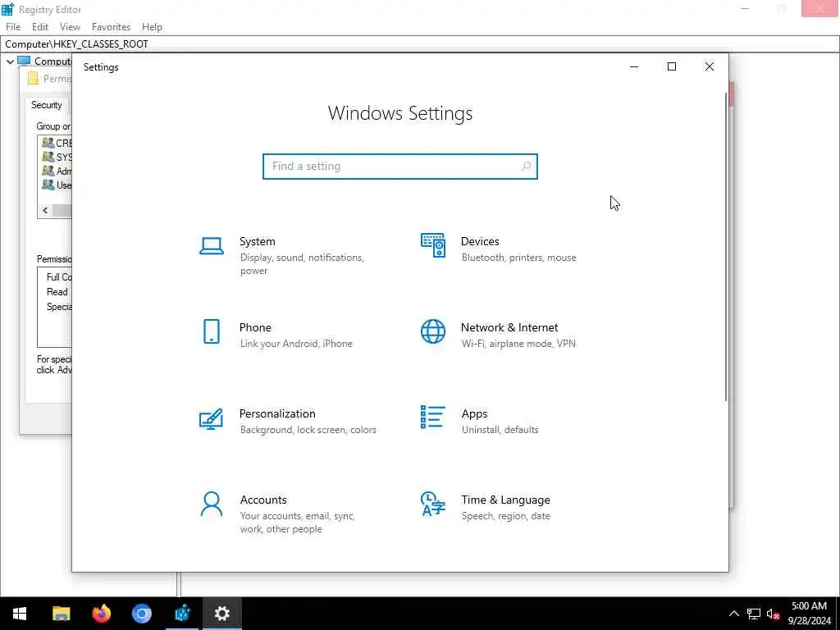This screenshot has height=630, width=840.
Task: Select the CRE group icon in Permissions dialog
Action: 48,143
